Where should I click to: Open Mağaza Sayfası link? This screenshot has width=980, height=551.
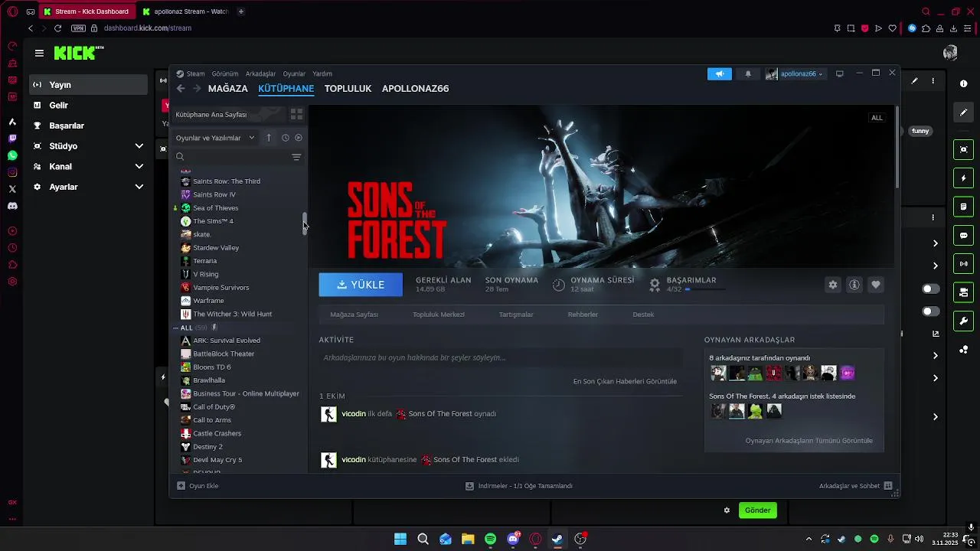[354, 315]
